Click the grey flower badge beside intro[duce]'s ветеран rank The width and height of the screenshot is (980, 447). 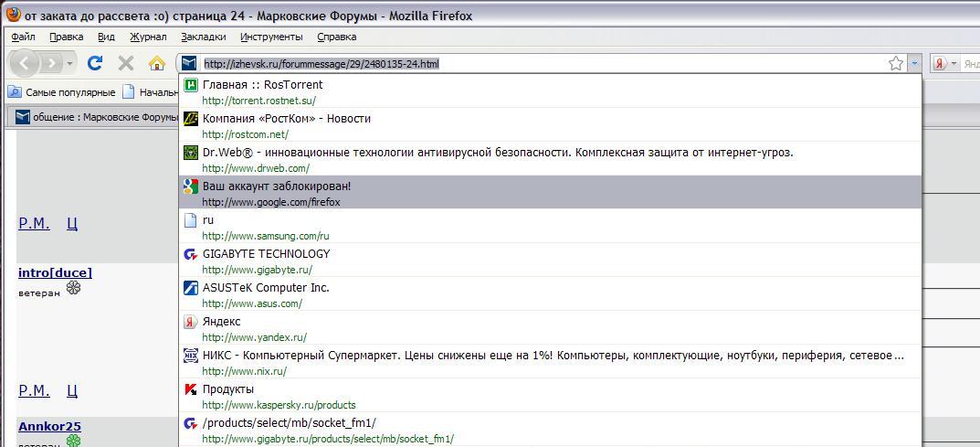pos(74,288)
